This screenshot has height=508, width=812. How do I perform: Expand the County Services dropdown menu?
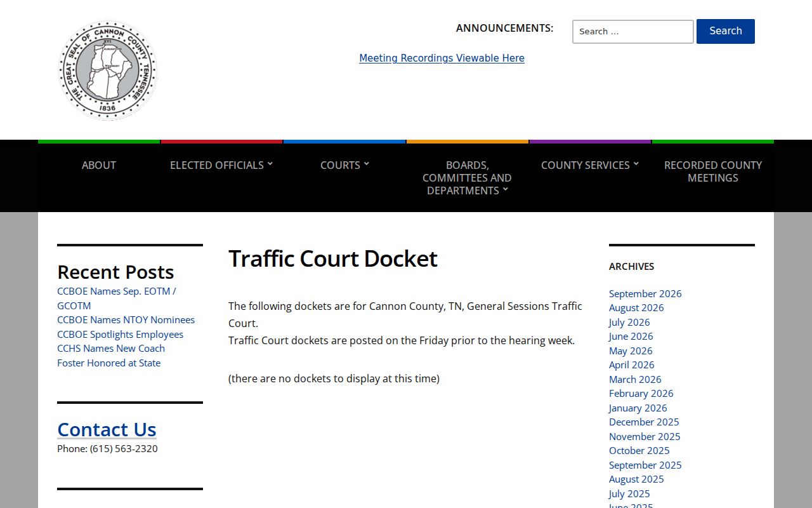click(590, 165)
